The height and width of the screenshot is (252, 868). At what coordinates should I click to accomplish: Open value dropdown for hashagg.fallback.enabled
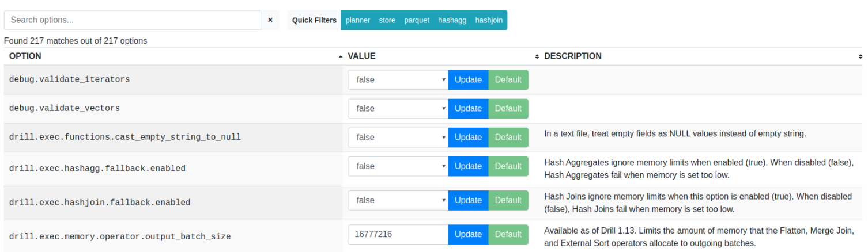point(398,166)
